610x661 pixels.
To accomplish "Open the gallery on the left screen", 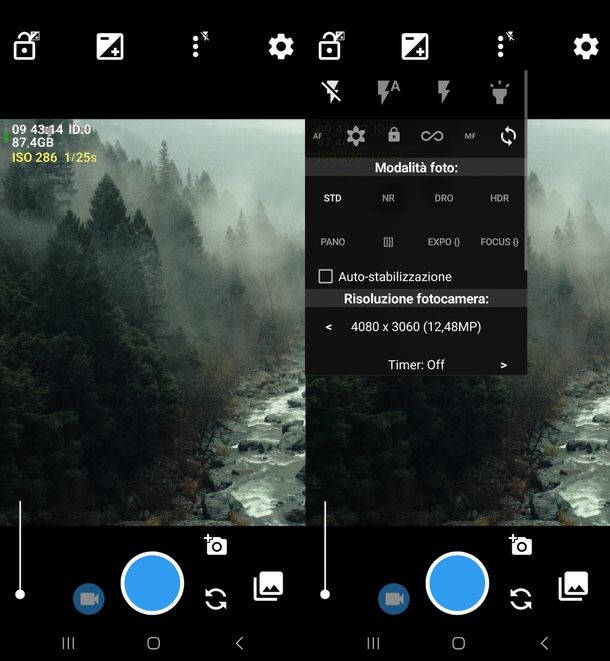I will [268, 586].
